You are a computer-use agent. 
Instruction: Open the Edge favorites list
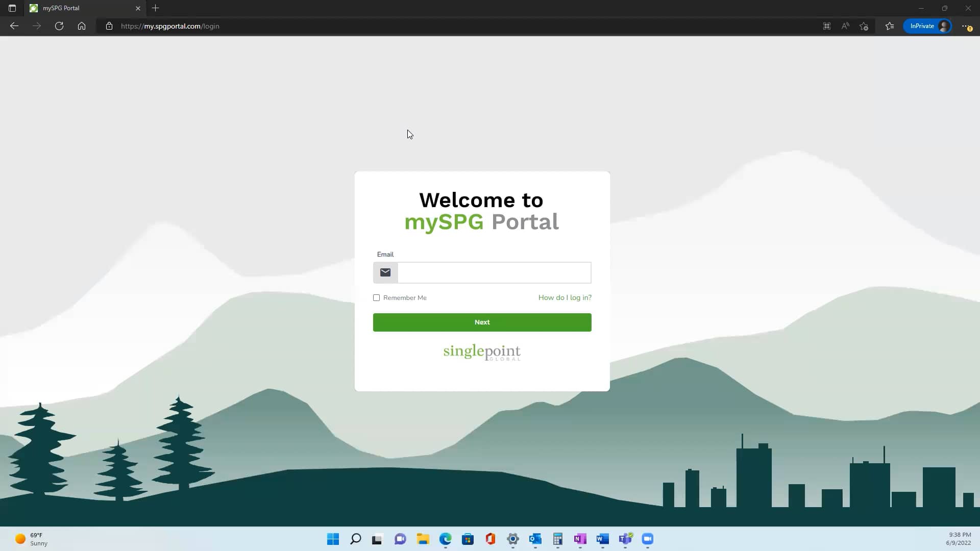[889, 26]
